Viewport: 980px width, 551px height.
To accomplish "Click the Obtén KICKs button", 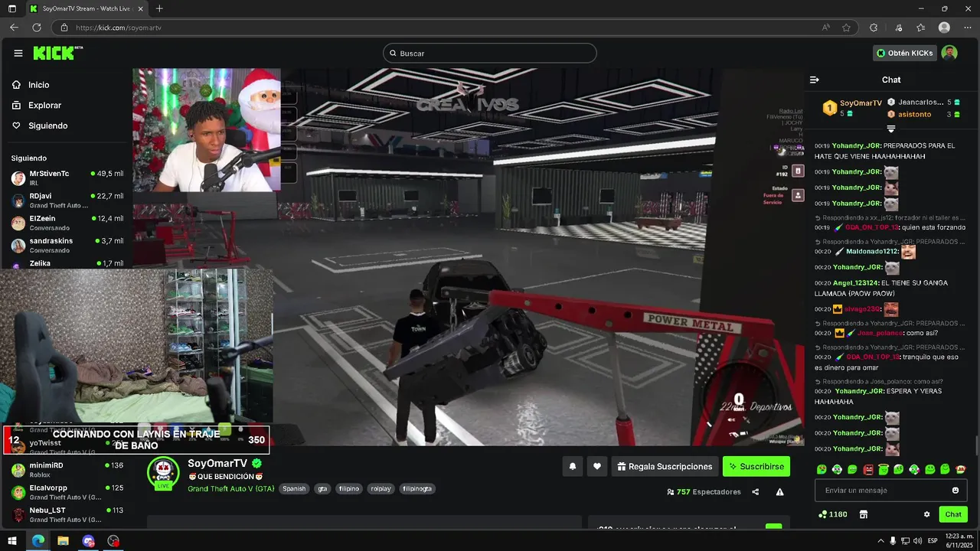I will point(904,53).
